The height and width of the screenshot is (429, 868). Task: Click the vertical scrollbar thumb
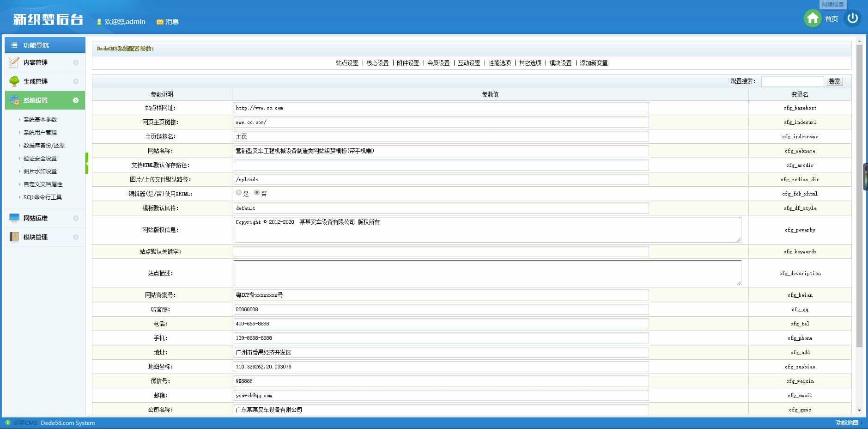tap(859, 196)
